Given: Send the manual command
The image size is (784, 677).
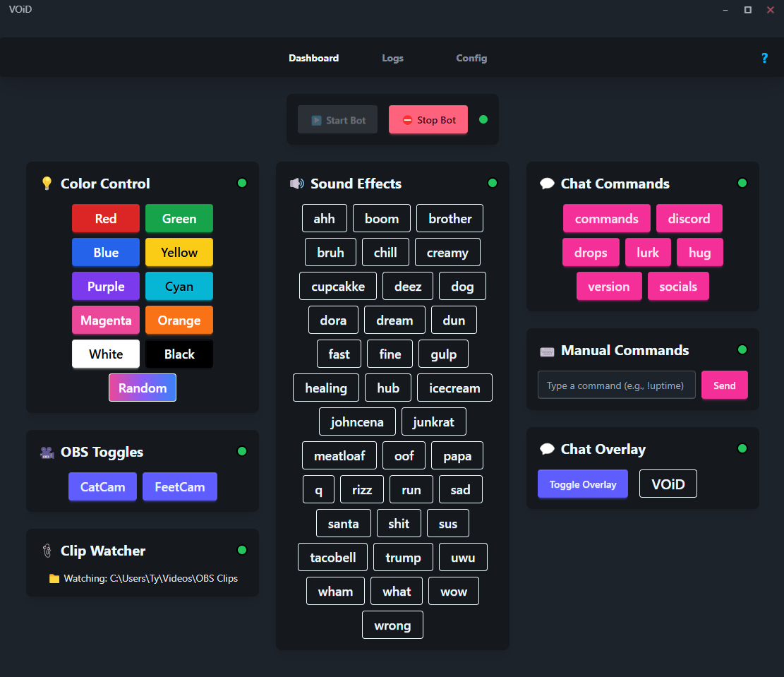Looking at the screenshot, I should [725, 385].
